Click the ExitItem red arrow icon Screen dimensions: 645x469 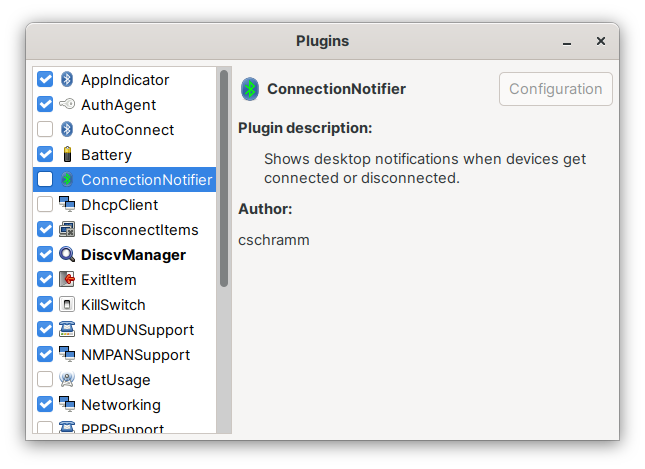67,279
